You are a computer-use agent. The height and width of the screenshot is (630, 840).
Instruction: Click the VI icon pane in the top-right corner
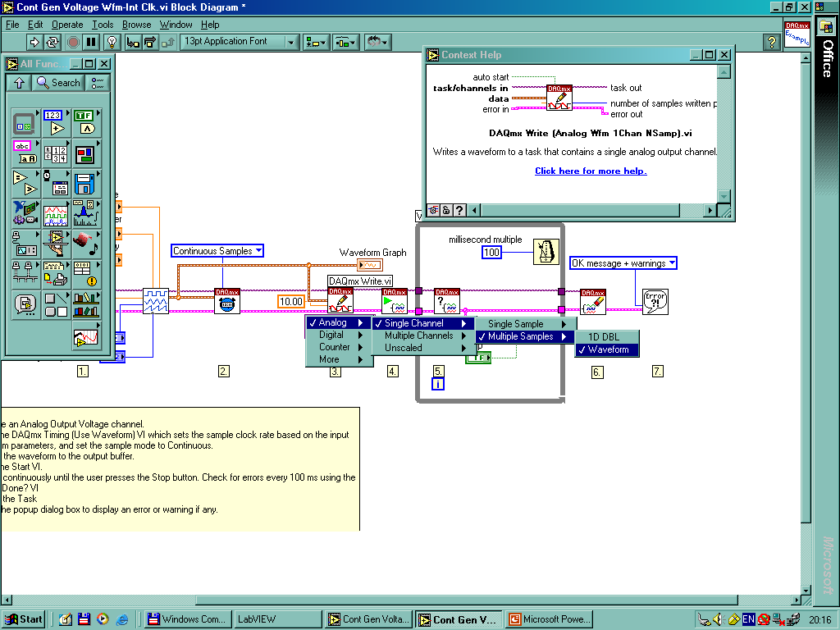coord(797,34)
